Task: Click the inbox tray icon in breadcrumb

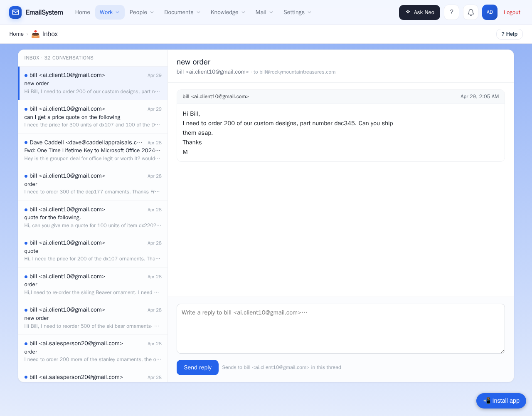Action: (36, 34)
